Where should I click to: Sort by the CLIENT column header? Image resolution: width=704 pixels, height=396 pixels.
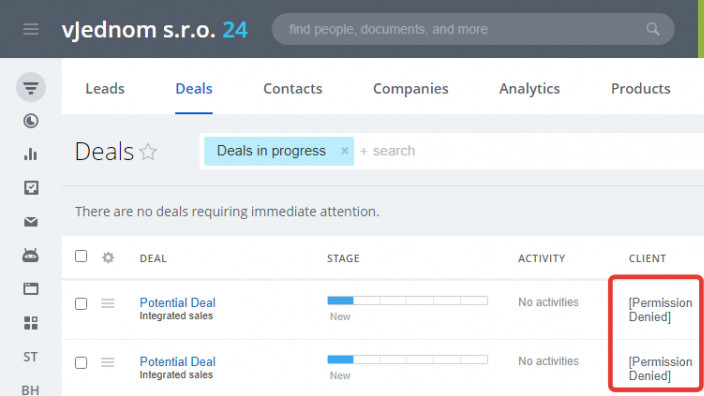point(647,258)
